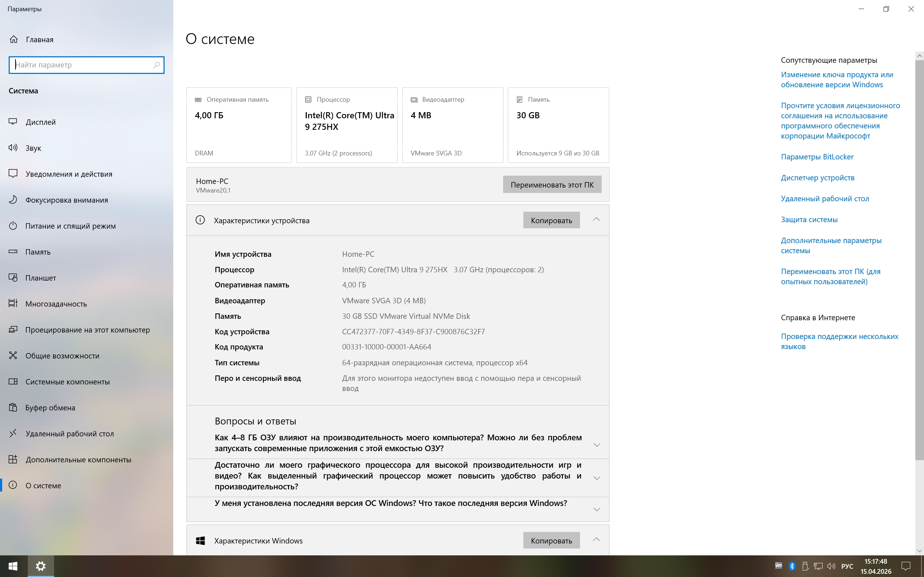Screen dimensions: 924x577
Task: Click the Bluetooth icon in the system tray
Action: (792, 566)
